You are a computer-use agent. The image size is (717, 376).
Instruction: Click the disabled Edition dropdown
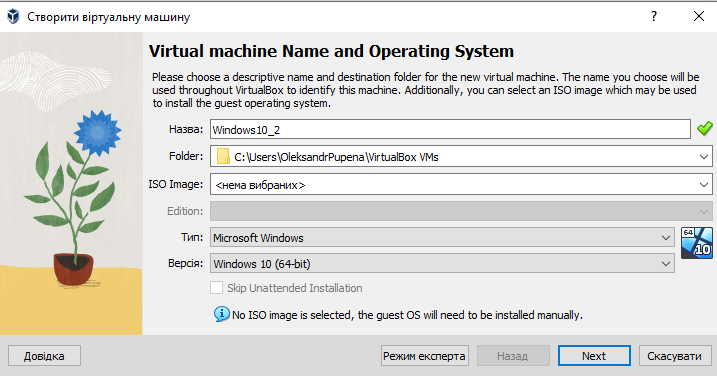[461, 211]
